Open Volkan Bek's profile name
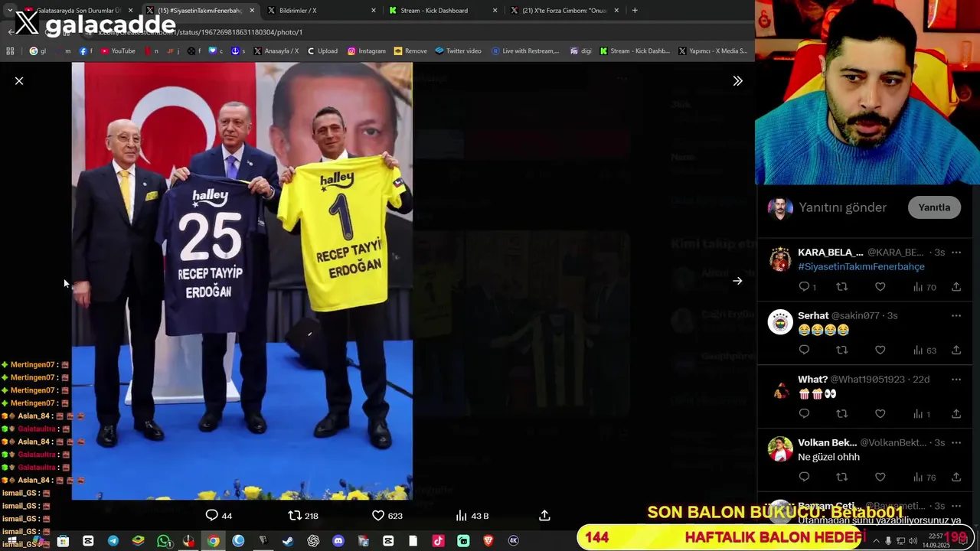This screenshot has height=551, width=980. coord(827,442)
